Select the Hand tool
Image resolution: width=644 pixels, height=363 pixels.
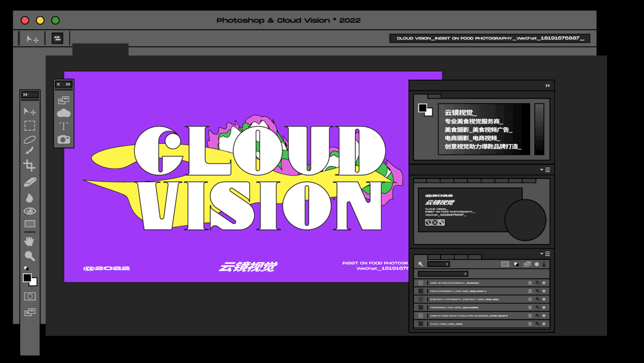pos(29,241)
